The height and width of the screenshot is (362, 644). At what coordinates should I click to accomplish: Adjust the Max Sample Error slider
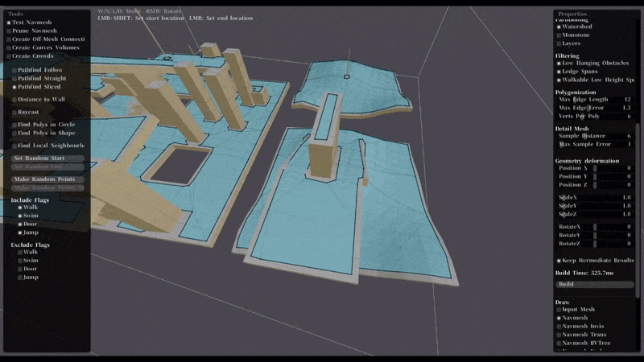[595, 145]
